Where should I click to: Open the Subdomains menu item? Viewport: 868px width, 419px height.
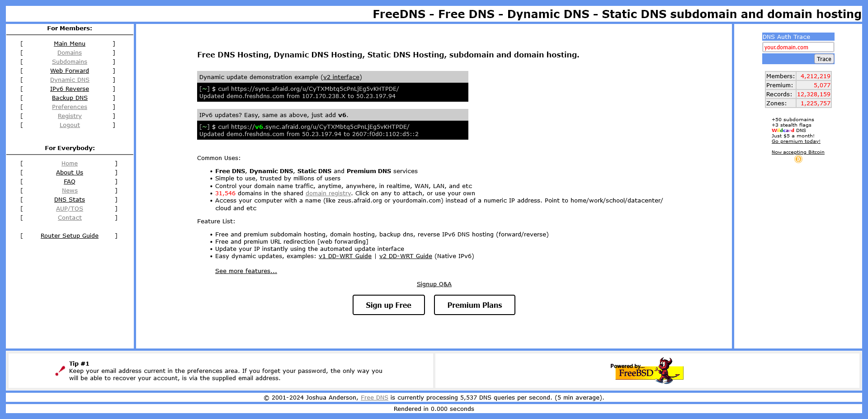tap(70, 62)
